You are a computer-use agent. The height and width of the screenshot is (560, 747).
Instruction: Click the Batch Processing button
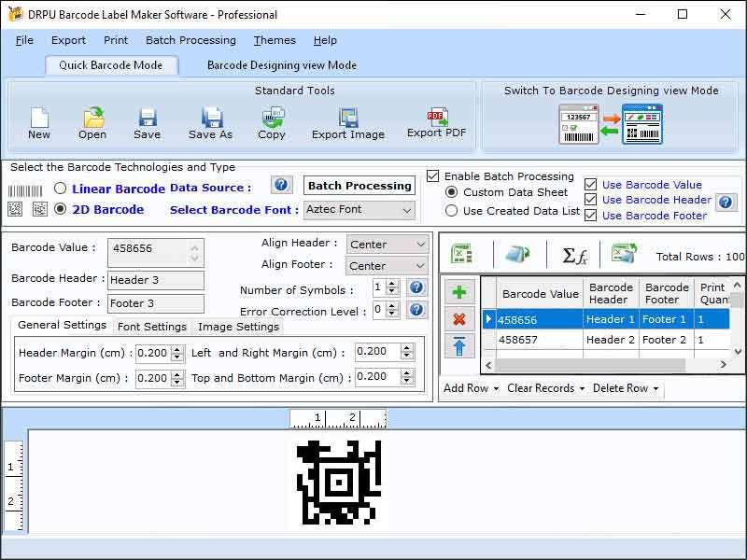[359, 185]
